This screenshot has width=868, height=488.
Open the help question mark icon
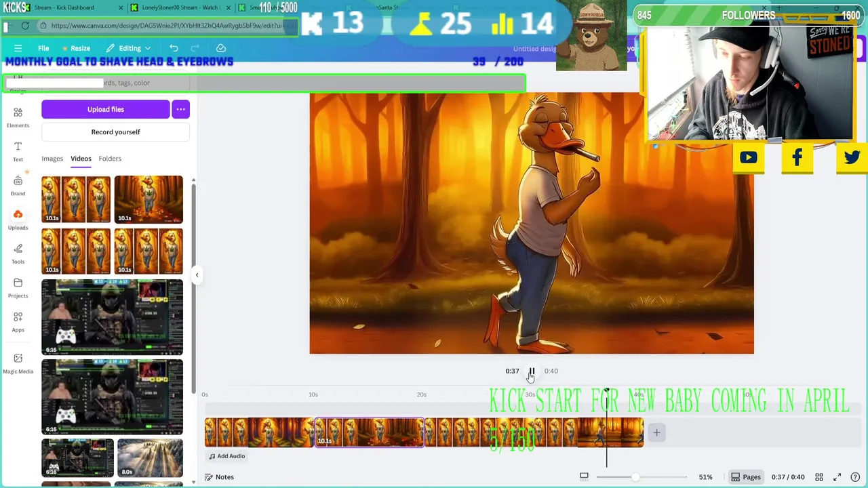coord(855,477)
